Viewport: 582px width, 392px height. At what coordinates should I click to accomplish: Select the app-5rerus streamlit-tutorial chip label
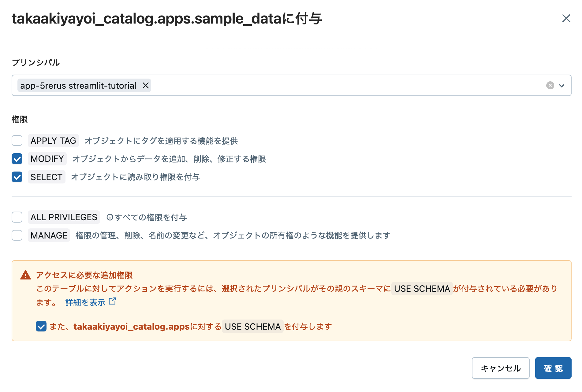(x=78, y=85)
